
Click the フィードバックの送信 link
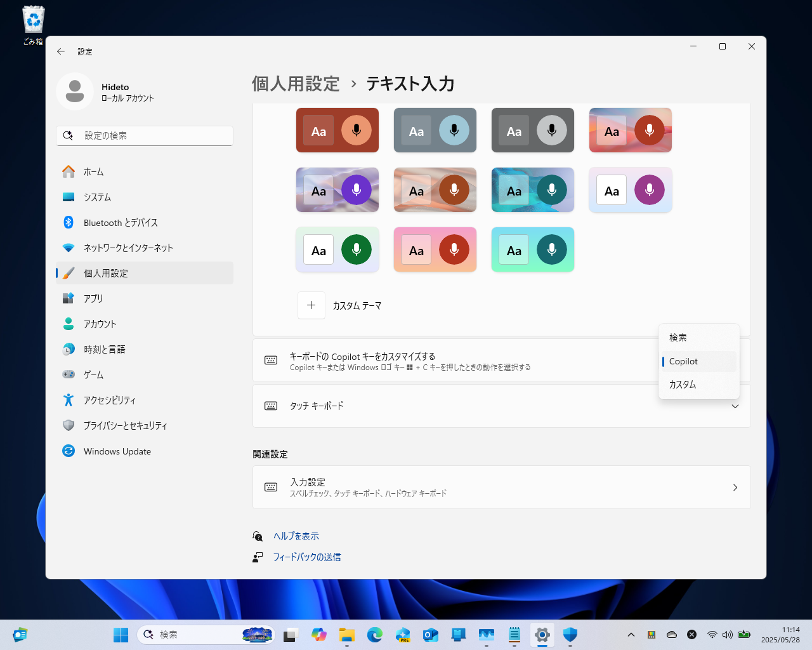coord(306,557)
